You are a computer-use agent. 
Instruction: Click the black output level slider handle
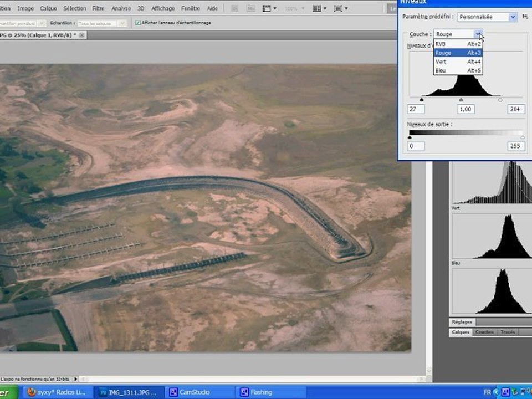click(x=410, y=137)
